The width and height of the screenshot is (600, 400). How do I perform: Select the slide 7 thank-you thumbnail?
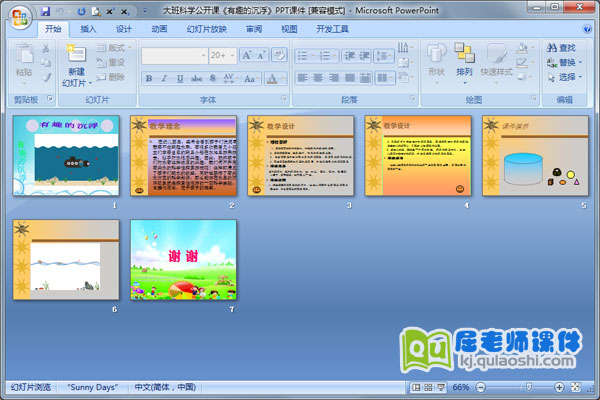pos(184,260)
